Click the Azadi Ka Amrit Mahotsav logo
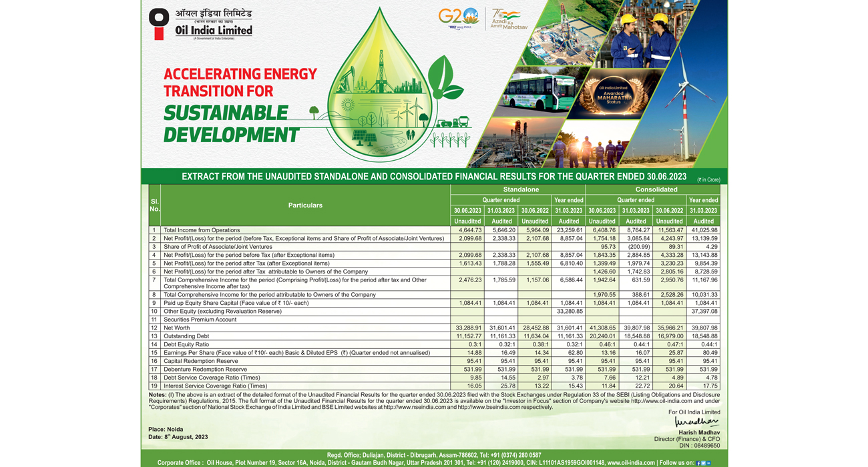The height and width of the screenshot is (467, 868). click(x=509, y=19)
